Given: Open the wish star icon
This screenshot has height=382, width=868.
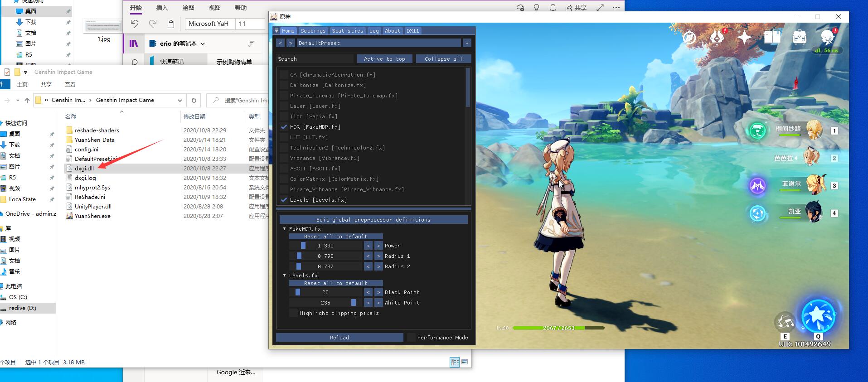Looking at the screenshot, I should tap(744, 37).
